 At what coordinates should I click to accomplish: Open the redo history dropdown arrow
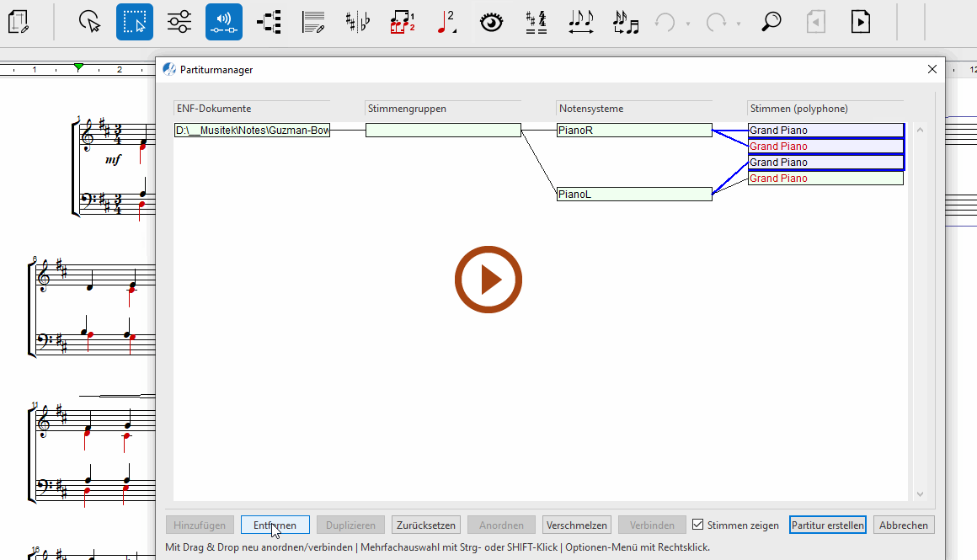coord(739,24)
